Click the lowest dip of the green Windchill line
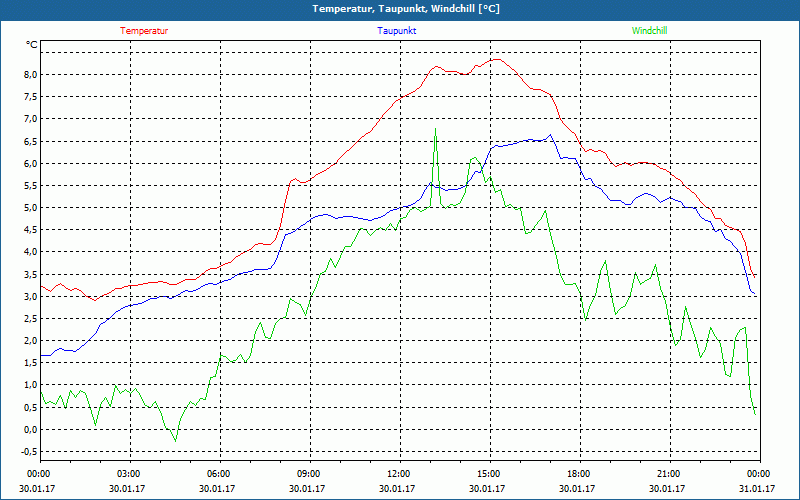This screenshot has width=800, height=500. [x=175, y=440]
